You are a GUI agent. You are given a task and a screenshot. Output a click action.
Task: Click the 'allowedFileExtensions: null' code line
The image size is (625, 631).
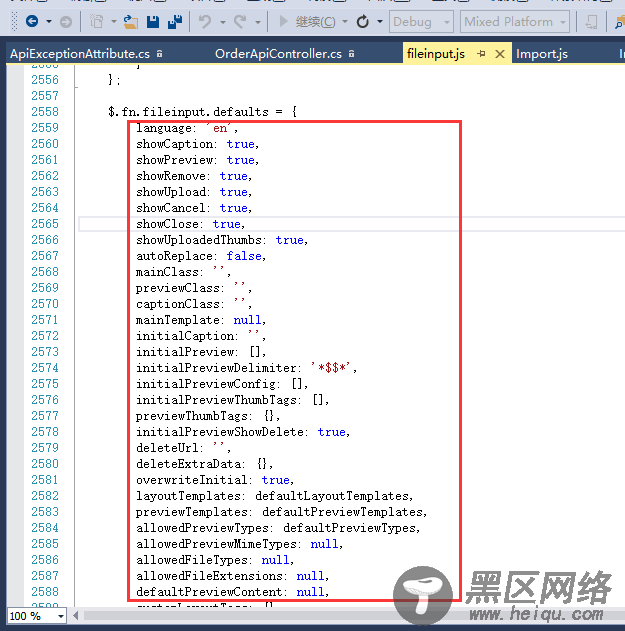click(232, 575)
